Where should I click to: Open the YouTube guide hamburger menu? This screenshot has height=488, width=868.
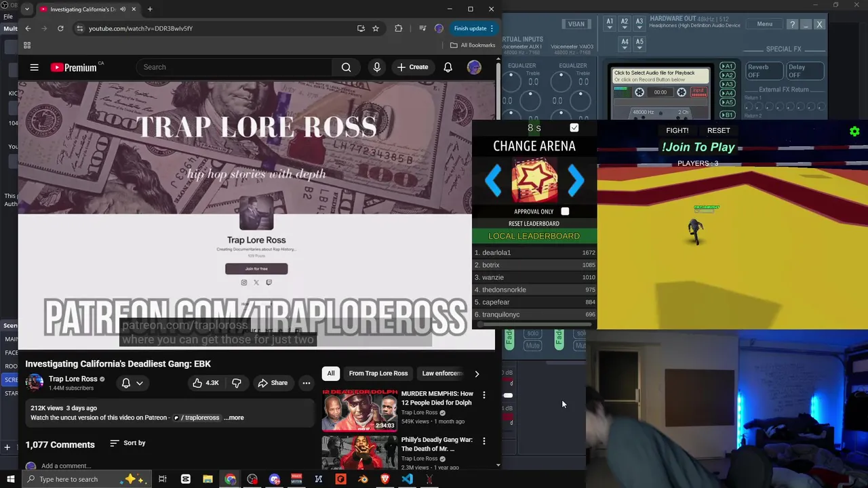(34, 67)
